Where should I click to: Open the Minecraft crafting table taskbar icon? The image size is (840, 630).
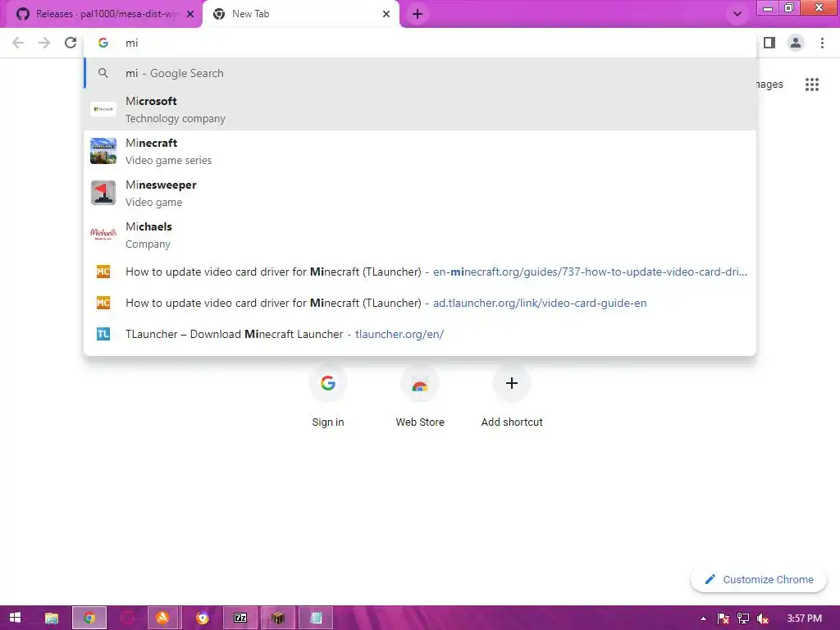277,618
